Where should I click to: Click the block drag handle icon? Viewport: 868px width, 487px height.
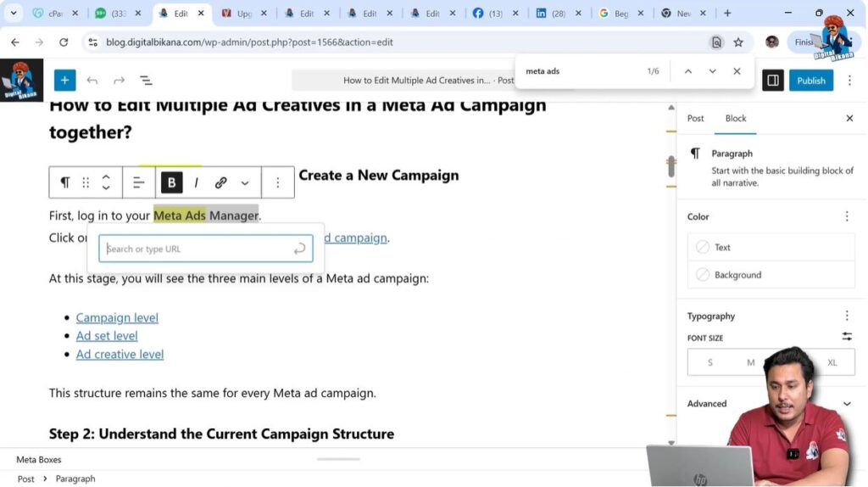tap(86, 182)
